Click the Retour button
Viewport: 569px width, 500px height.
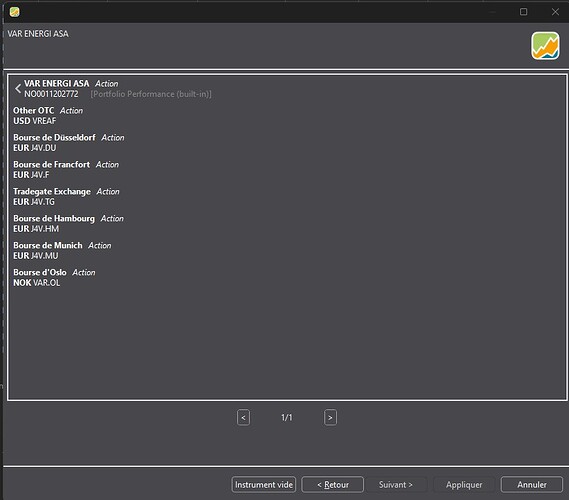pos(332,484)
